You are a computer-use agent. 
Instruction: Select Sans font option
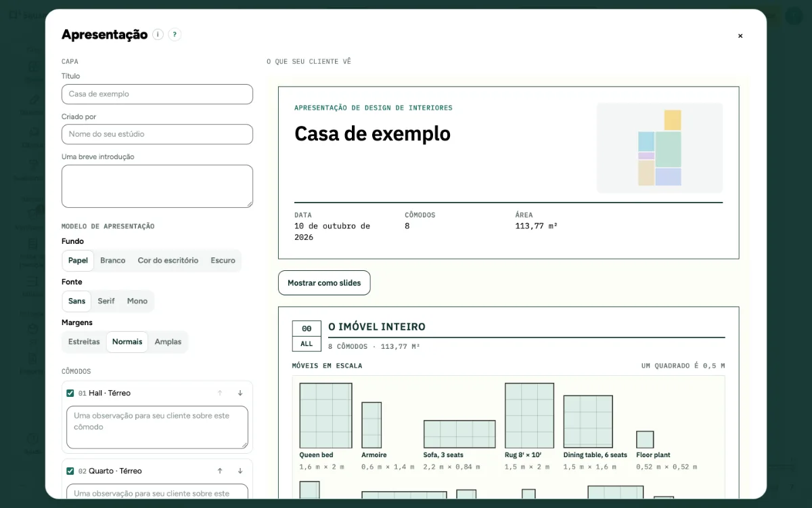click(77, 301)
